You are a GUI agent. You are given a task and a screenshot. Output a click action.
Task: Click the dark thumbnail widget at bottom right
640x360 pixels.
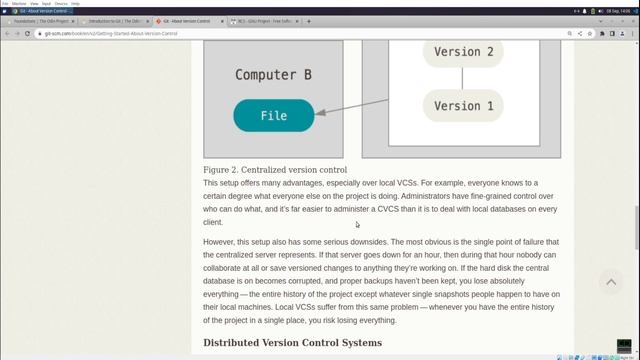(624, 346)
